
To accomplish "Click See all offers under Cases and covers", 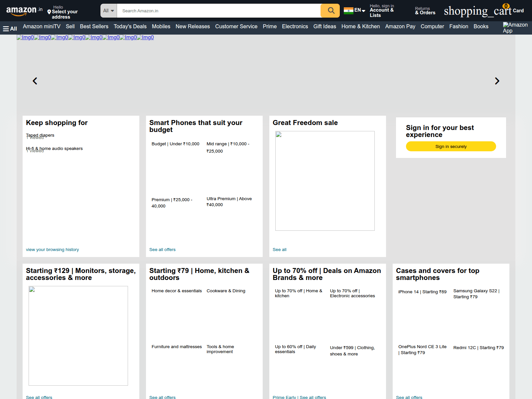I will (x=409, y=397).
